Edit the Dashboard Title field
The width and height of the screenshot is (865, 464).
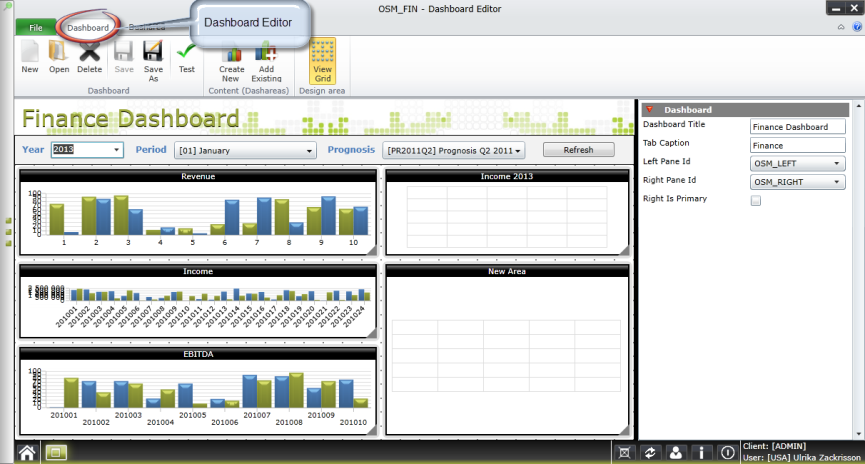(798, 127)
